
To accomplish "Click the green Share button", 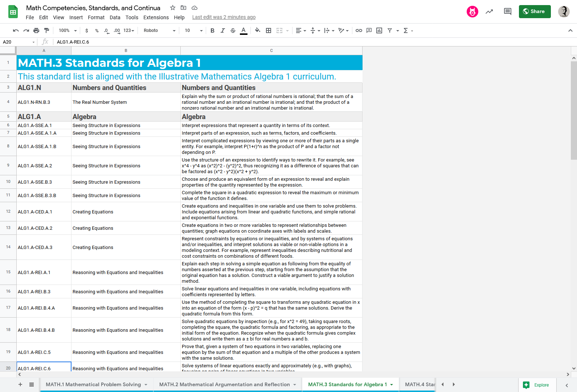I will coord(535,12).
